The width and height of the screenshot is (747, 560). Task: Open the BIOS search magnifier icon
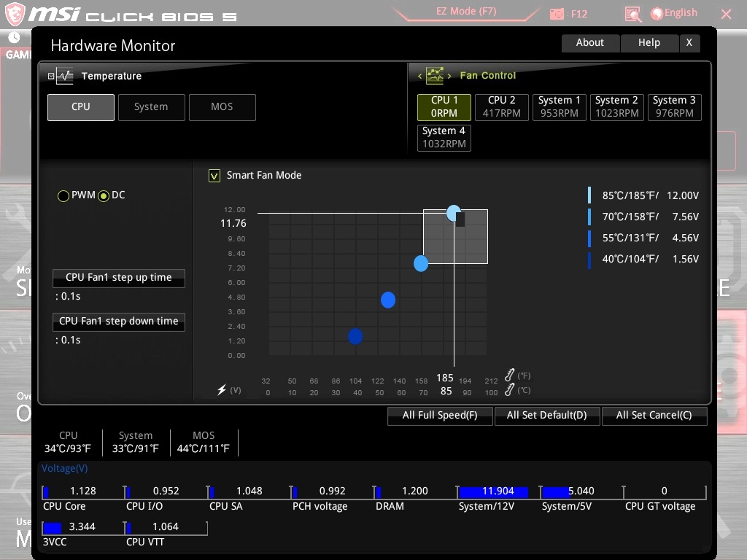pyautogui.click(x=632, y=14)
